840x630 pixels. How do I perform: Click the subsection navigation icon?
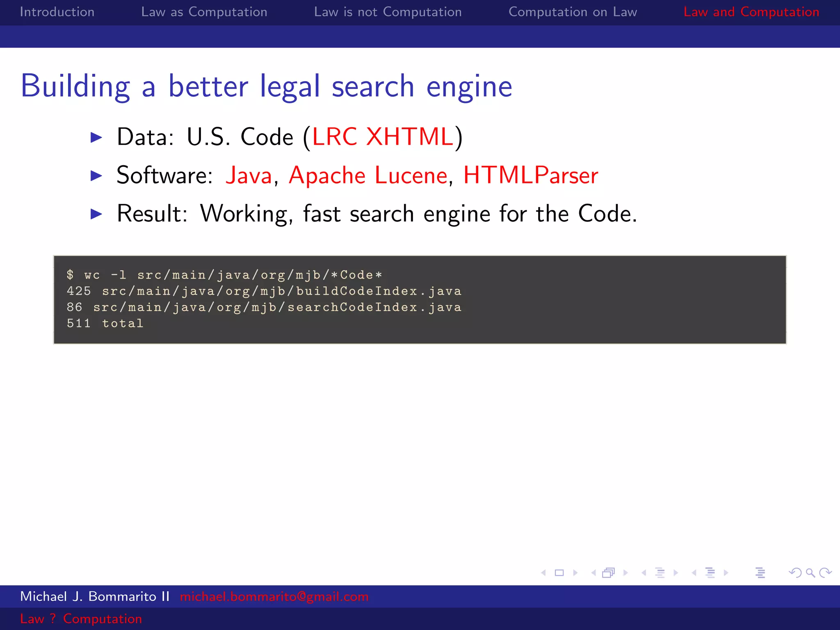point(660,573)
